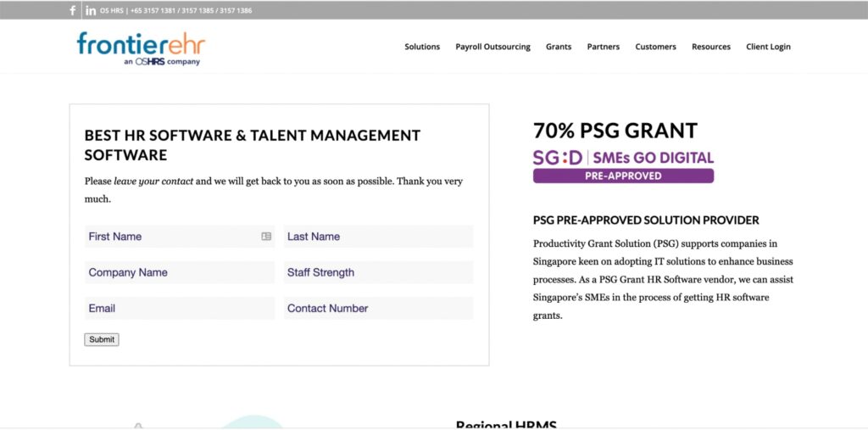The height and width of the screenshot is (430, 868).
Task: Click the SMEs Go Digital pre-approved badge
Action: point(623,166)
